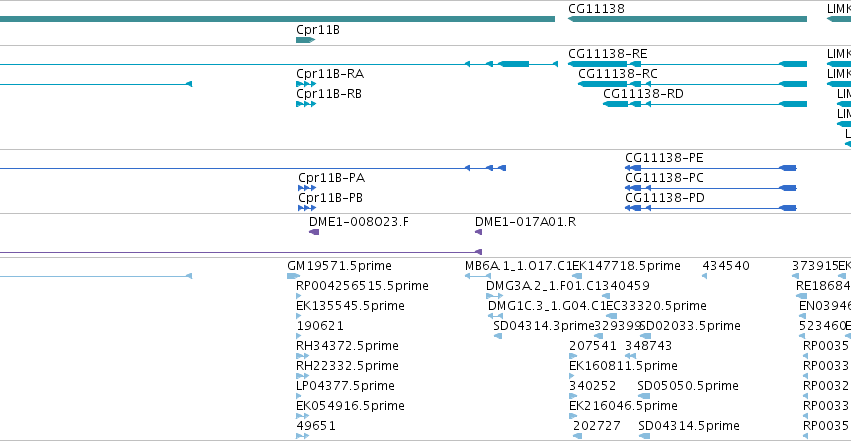Select EST LP04377.5prime

point(345,386)
